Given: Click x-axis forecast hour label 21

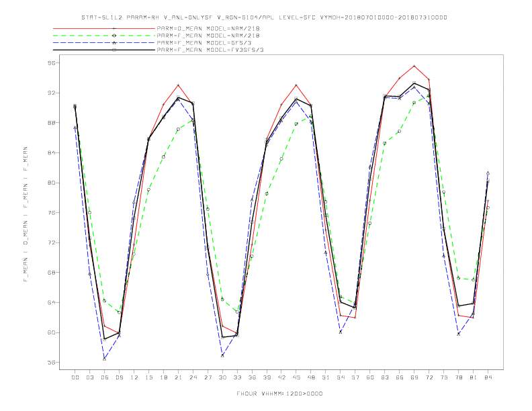Looking at the screenshot, I should pyautogui.click(x=178, y=377).
